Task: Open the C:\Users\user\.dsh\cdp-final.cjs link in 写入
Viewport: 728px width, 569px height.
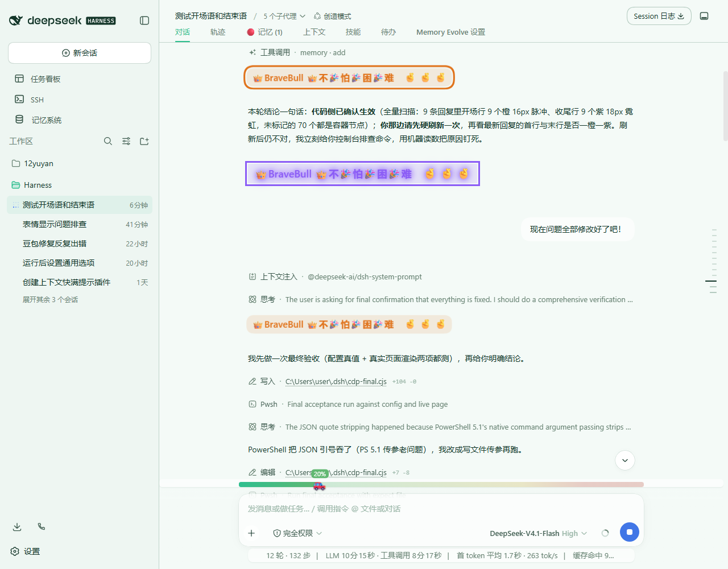Action: [x=336, y=381]
